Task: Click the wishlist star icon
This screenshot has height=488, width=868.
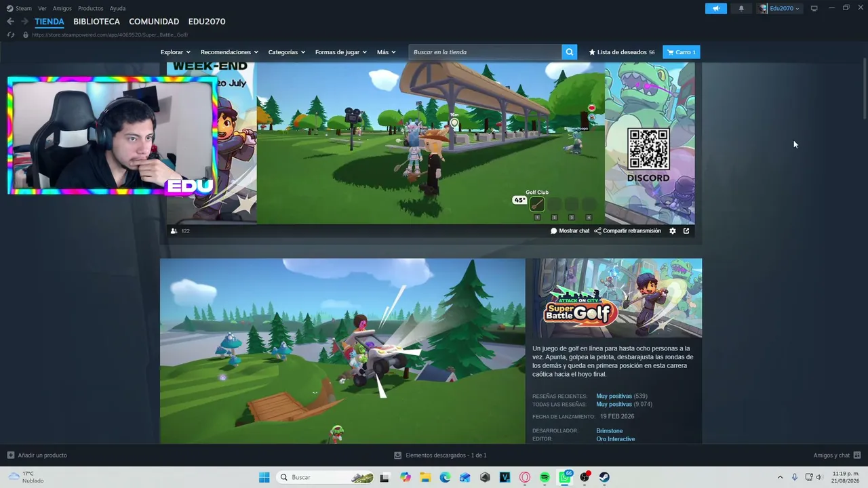Action: pos(592,52)
